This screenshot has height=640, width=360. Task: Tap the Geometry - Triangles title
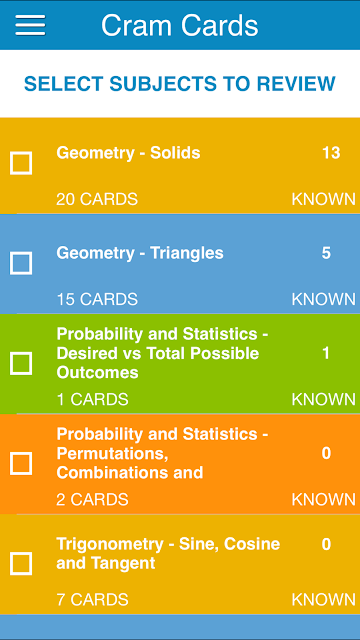coord(140,253)
